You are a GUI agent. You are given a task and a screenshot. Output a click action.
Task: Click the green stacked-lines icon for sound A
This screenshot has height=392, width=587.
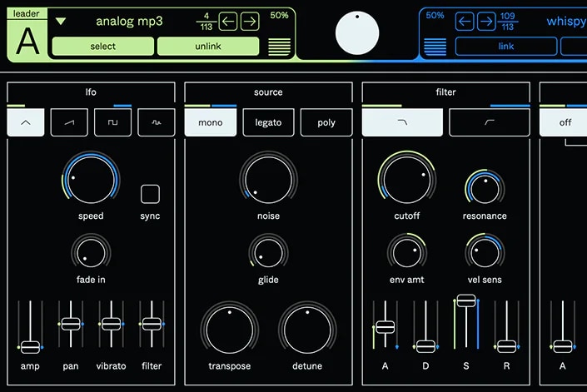coord(279,47)
